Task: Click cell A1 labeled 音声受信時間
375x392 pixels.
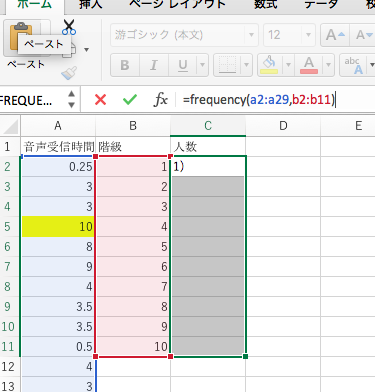Action: 58,147
